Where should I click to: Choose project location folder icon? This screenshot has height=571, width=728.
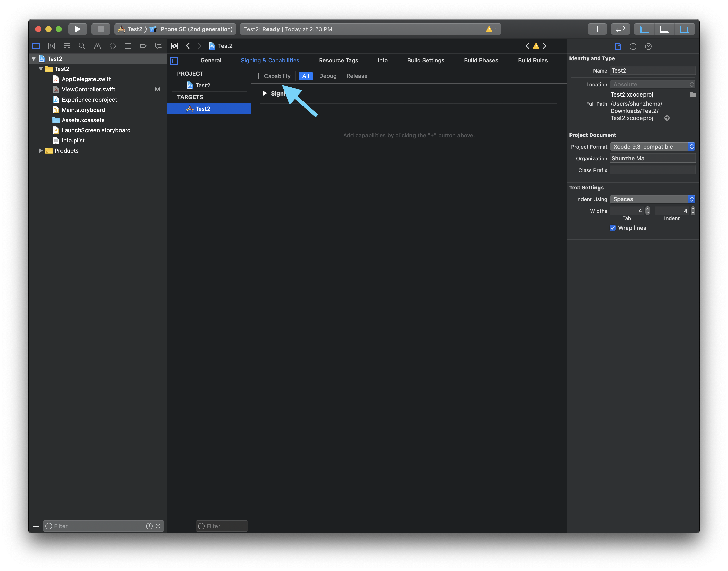click(693, 94)
